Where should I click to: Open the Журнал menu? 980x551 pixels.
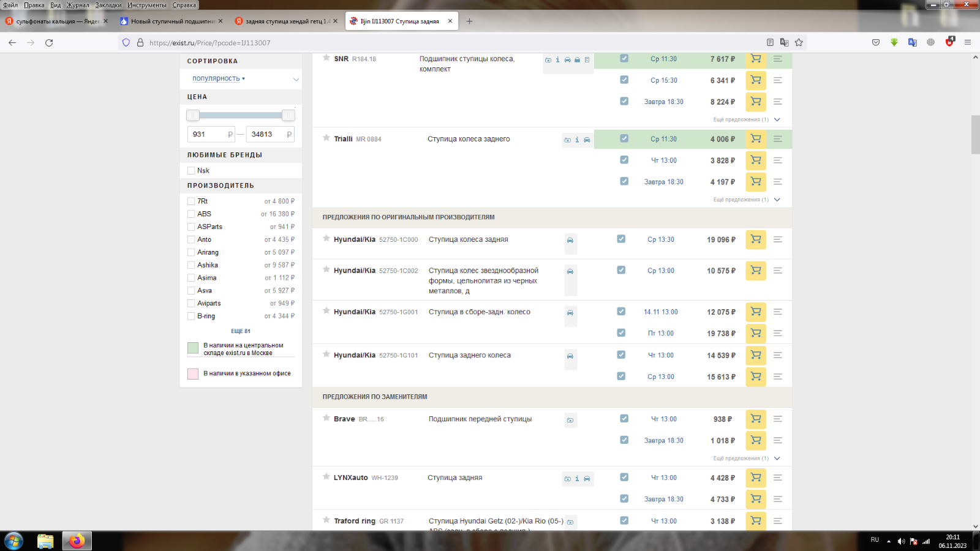(x=78, y=5)
